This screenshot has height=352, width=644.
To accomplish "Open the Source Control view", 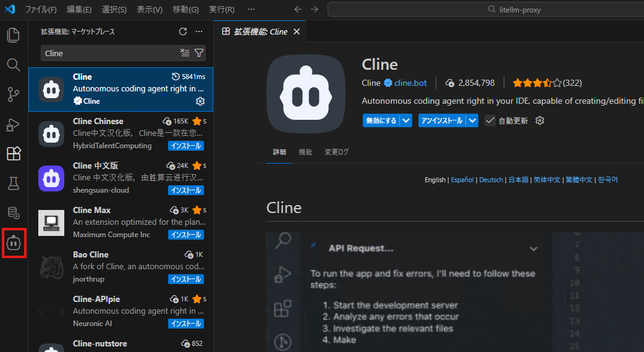I will pyautogui.click(x=14, y=94).
